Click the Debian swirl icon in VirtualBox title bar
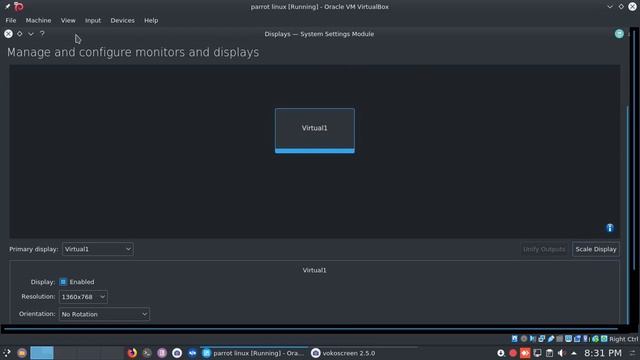640x360 pixels. (x=19, y=7)
